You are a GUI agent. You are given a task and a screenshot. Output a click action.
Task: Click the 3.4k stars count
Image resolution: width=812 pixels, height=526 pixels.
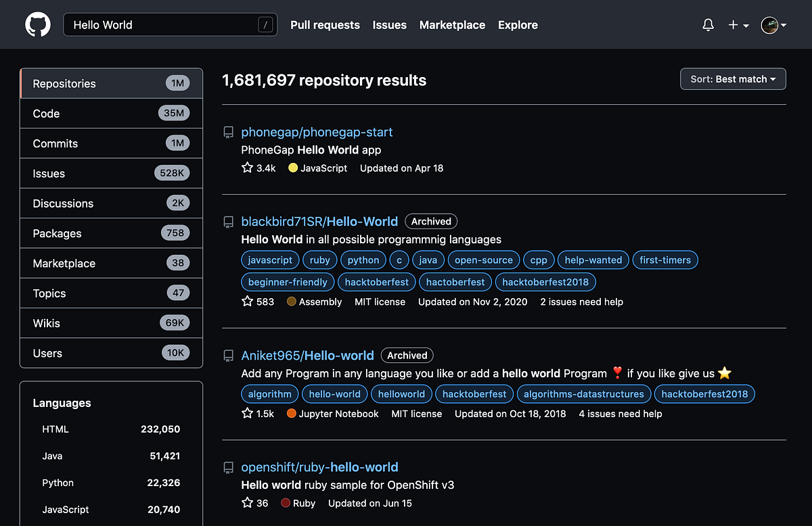[x=258, y=168]
